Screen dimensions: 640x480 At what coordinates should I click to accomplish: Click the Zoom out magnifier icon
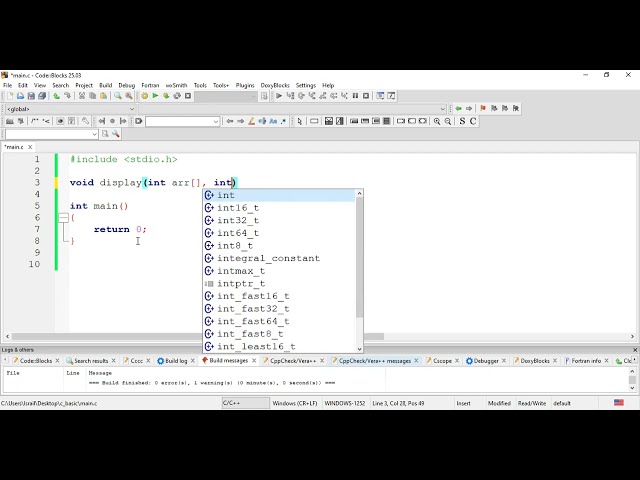click(x=448, y=121)
